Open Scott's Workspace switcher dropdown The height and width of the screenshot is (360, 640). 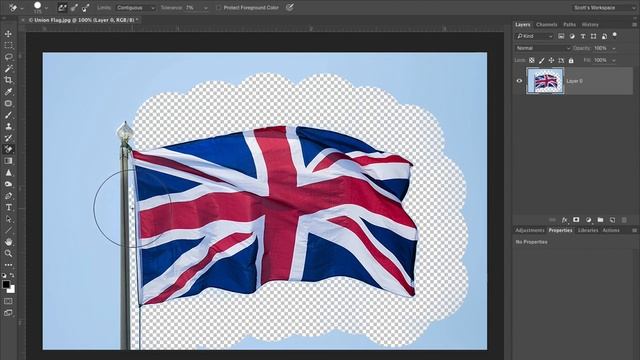click(x=603, y=8)
